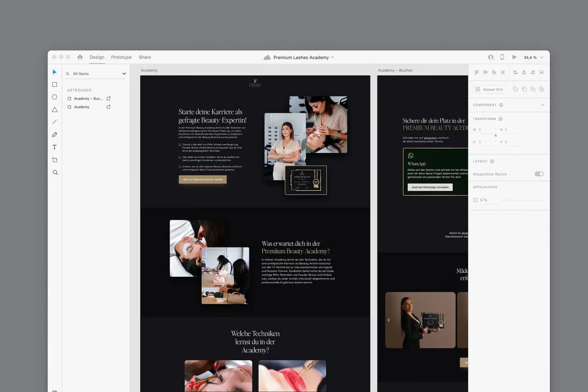This screenshot has width=588, height=392.
Task: Add a new component with the plus icon
Action: tap(543, 105)
